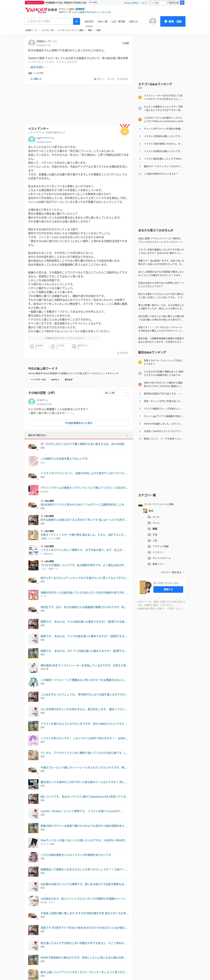Click the 共有 share icon
Screen dimensions: 210x980
[x=109, y=79]
